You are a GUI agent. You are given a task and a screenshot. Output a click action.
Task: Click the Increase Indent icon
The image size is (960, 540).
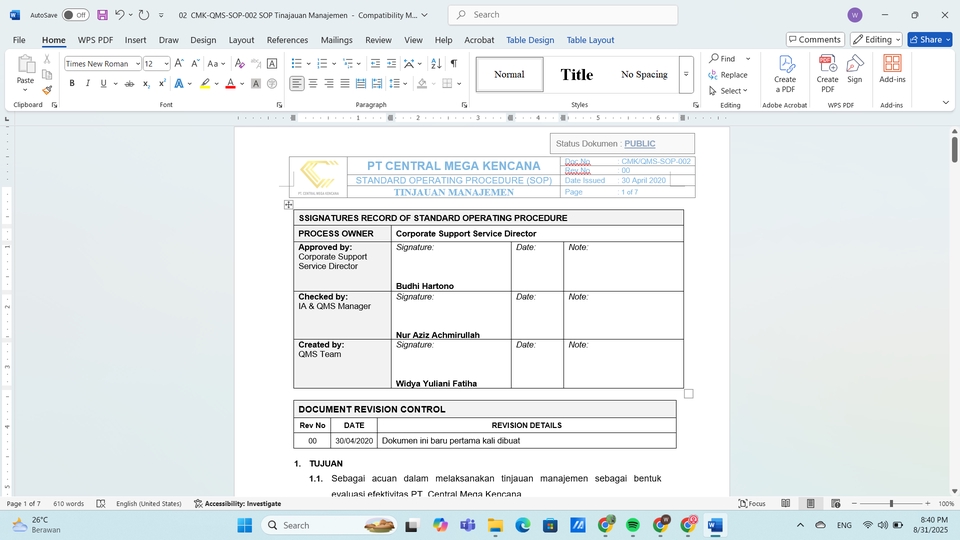[393, 63]
